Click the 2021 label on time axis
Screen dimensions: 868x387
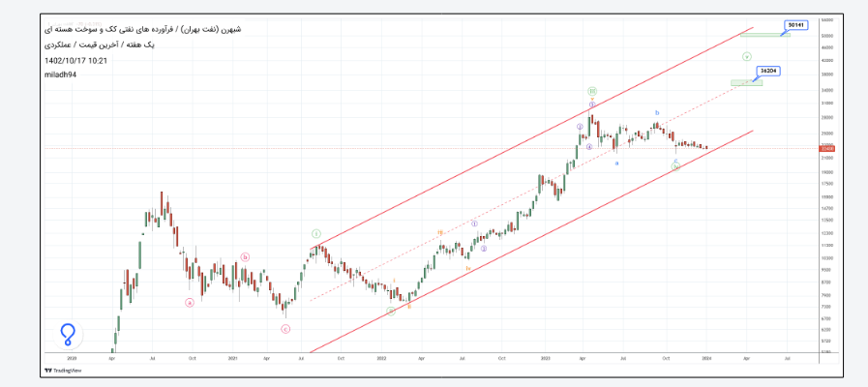(233, 358)
